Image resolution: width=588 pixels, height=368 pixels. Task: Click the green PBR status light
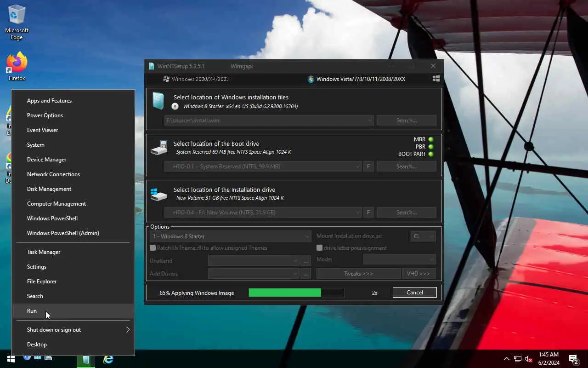431,147
